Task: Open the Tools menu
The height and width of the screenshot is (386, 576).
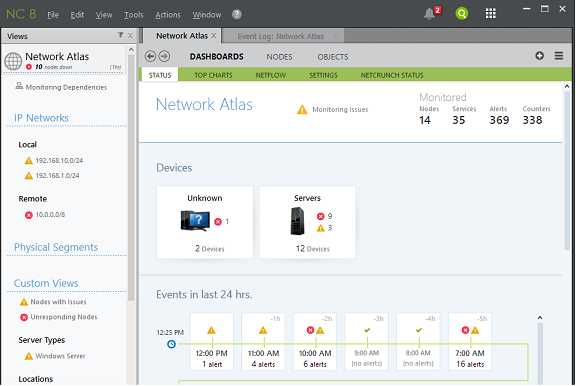Action: pyautogui.click(x=133, y=15)
